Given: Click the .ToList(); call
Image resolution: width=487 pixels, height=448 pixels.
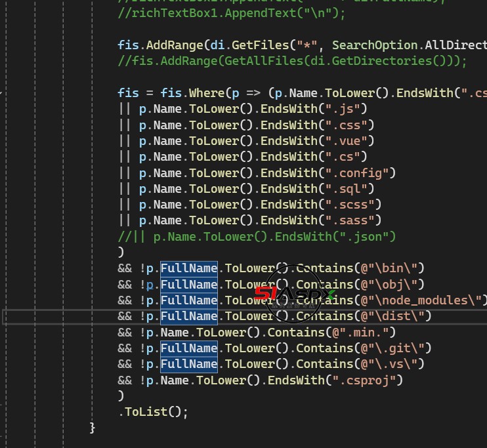Looking at the screenshot, I should [153, 412].
